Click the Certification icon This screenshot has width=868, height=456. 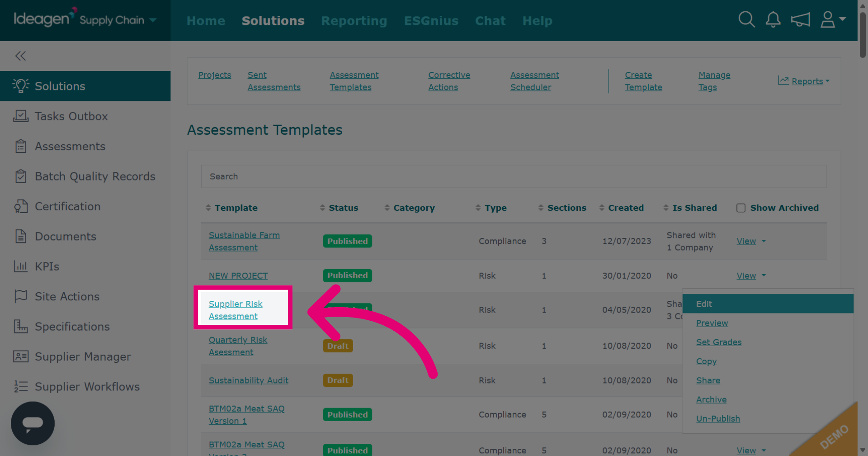coord(21,206)
